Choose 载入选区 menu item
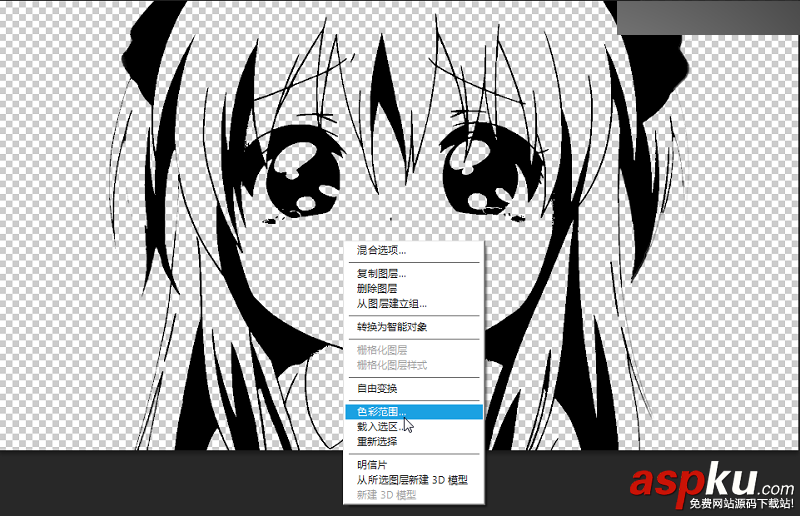800x516 pixels. 413,427
